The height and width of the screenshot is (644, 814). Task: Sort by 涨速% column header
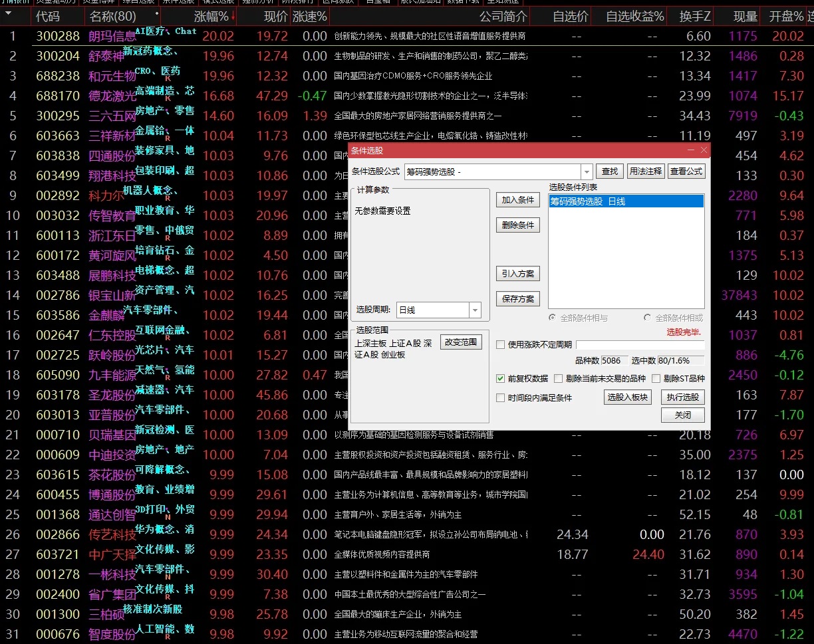coord(310,16)
